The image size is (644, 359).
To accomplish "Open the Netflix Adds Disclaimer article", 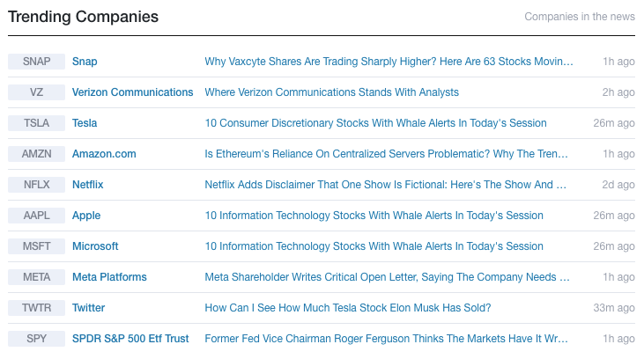I will point(386,185).
